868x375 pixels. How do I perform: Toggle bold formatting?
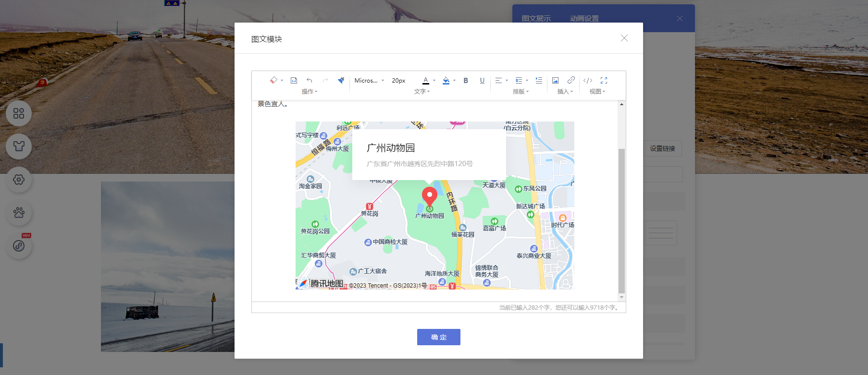pyautogui.click(x=466, y=80)
